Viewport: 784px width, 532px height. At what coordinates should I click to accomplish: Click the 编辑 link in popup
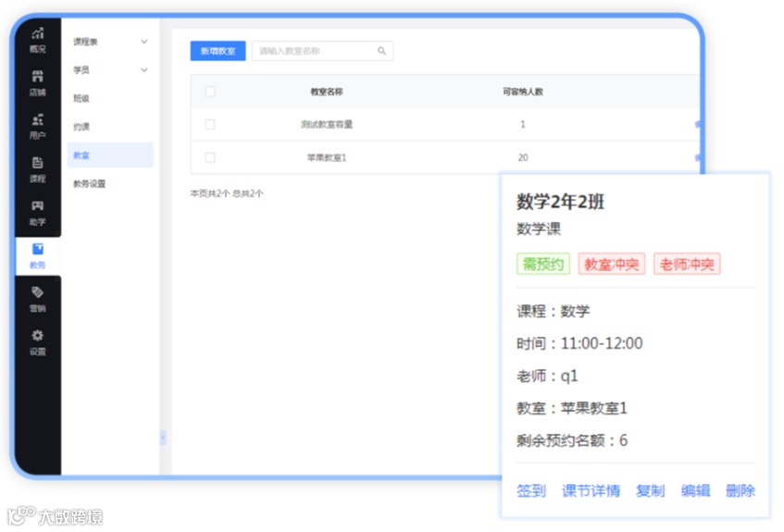click(x=695, y=490)
